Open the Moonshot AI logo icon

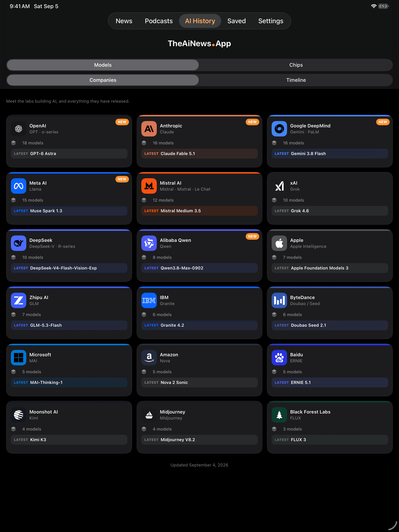[x=19, y=415]
